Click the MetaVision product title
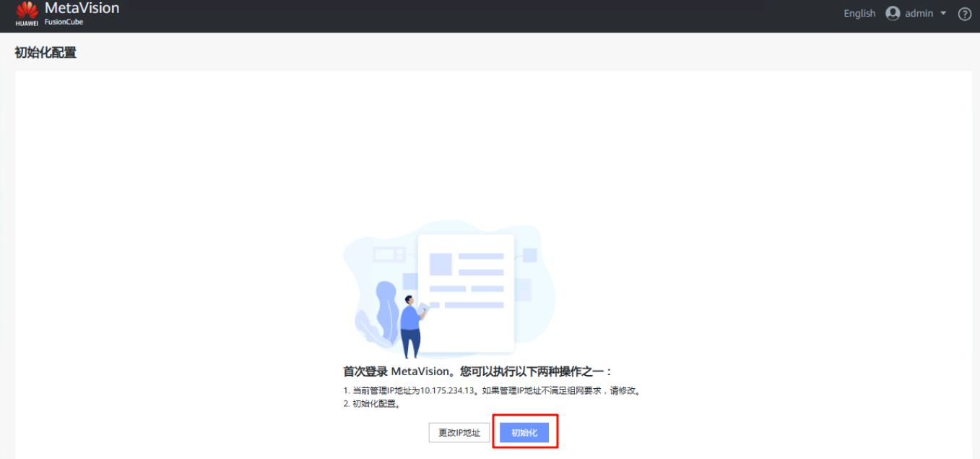Viewport: 980px width, 459px height. coord(82,9)
